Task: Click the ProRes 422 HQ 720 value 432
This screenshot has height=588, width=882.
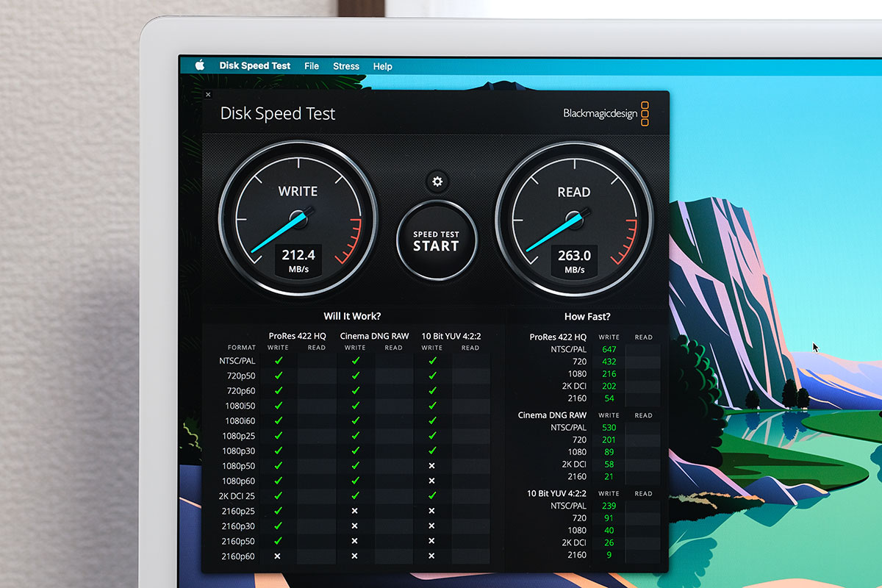Action: pos(609,362)
